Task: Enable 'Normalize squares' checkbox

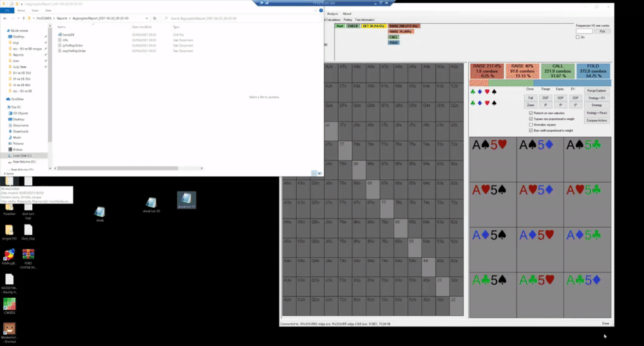Action: point(531,125)
